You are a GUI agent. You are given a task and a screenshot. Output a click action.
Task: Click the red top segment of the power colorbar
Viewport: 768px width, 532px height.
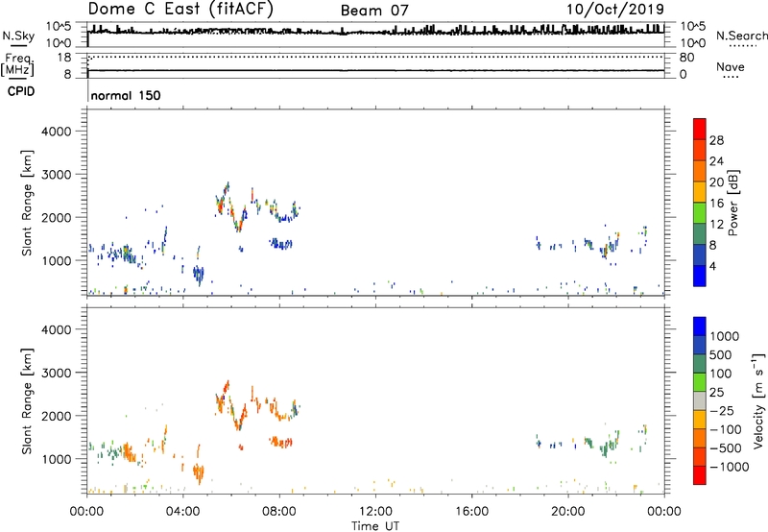click(x=700, y=129)
